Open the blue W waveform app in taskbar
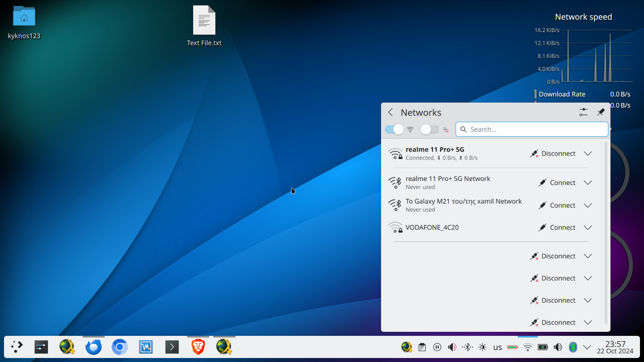This screenshot has height=362, width=644. 146,347
